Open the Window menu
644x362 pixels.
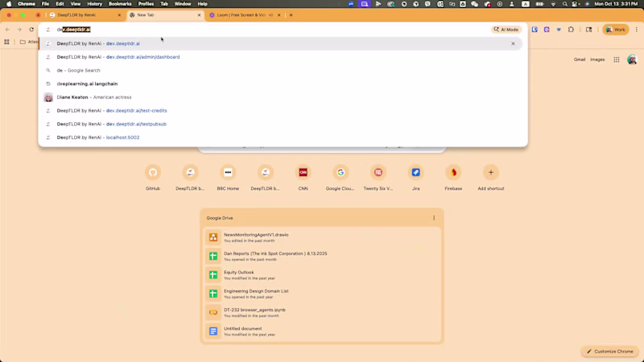[183, 4]
